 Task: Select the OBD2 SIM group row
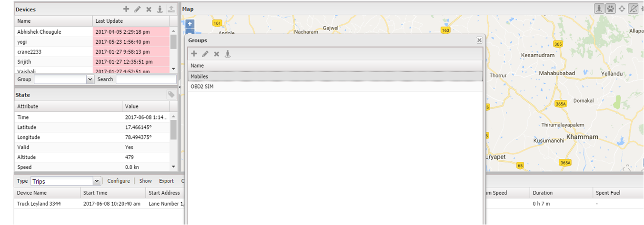(335, 87)
